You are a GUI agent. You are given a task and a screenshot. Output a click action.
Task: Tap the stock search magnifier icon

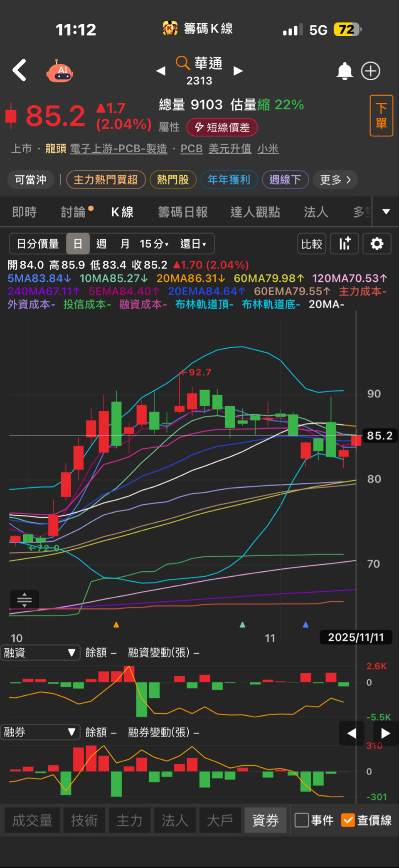tap(182, 63)
